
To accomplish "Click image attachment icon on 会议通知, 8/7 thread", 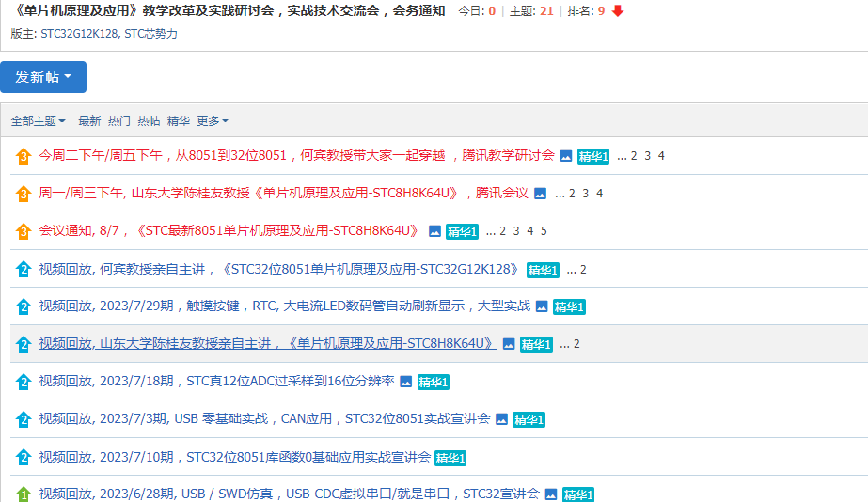I will [x=434, y=231].
